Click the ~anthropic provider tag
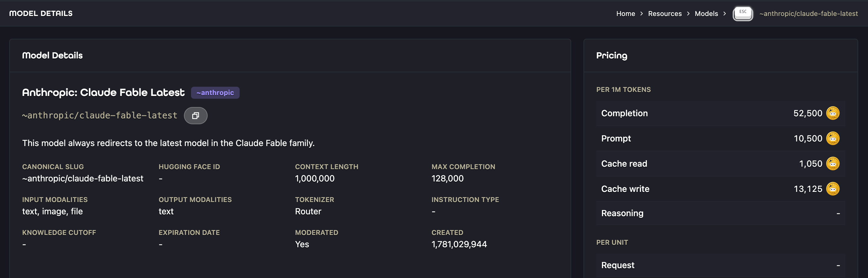 pyautogui.click(x=215, y=93)
